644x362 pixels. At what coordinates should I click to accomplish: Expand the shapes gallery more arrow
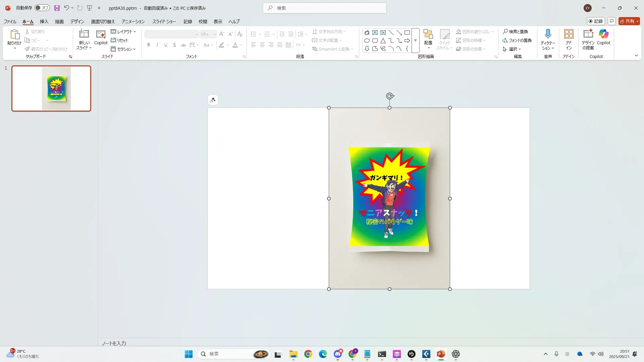415,41
